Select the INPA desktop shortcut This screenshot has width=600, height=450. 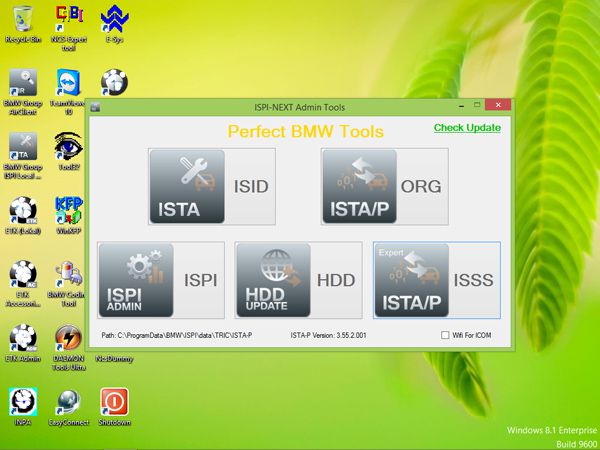(23, 406)
